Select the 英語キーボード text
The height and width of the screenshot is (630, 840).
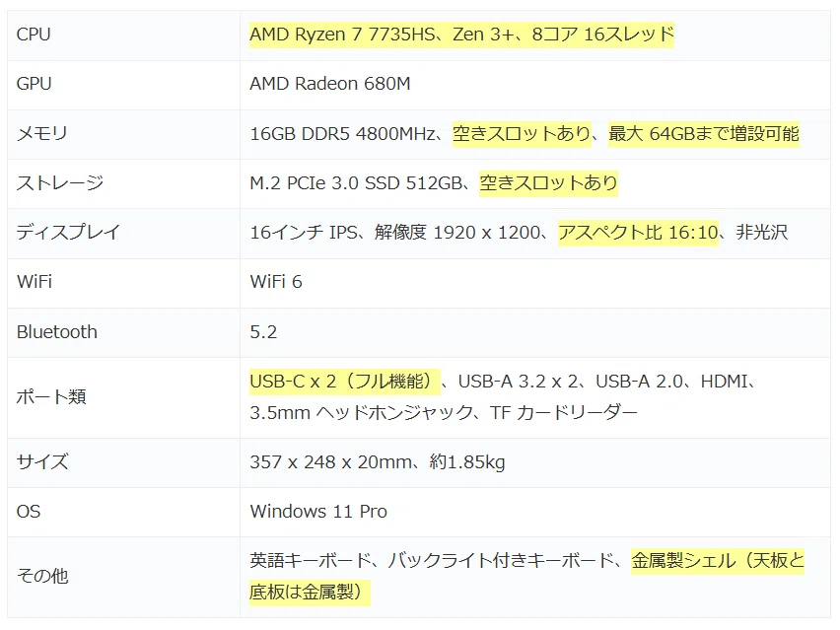pyautogui.click(x=311, y=561)
